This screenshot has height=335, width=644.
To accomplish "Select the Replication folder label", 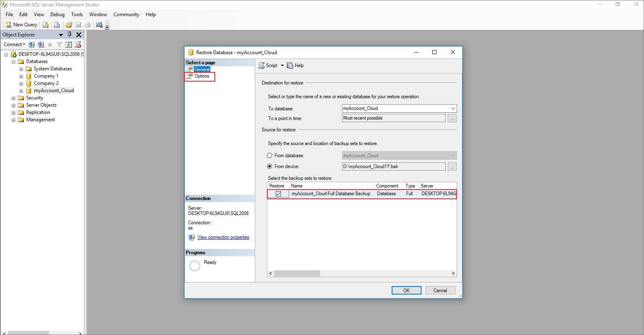I will point(38,112).
